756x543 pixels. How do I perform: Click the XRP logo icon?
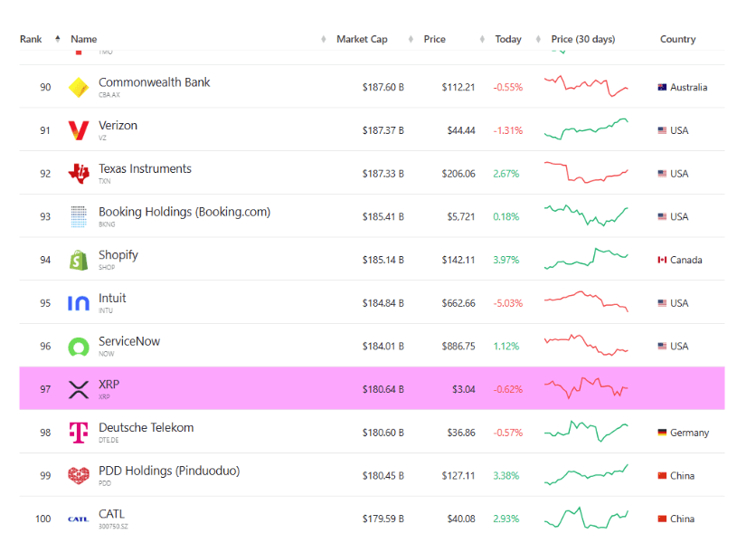(x=79, y=390)
